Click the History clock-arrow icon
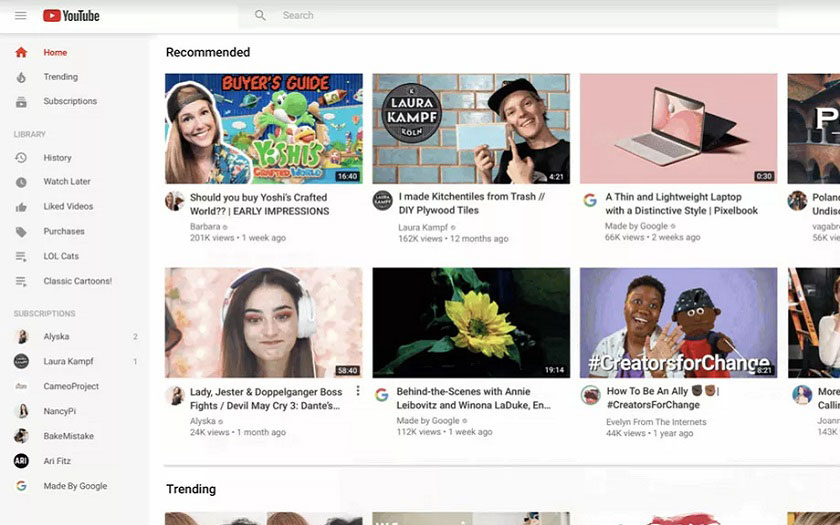Viewport: 840px width, 525px height. click(21, 158)
